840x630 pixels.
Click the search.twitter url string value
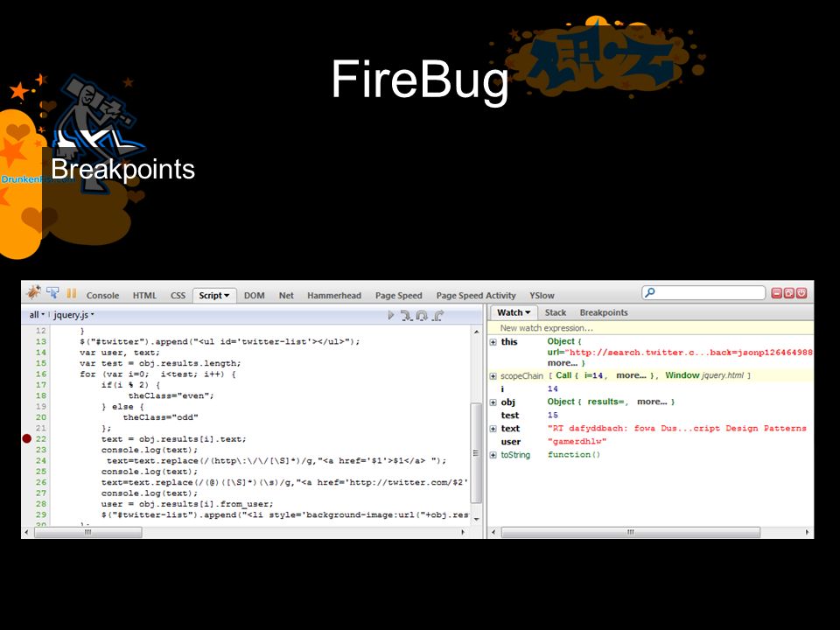689,353
